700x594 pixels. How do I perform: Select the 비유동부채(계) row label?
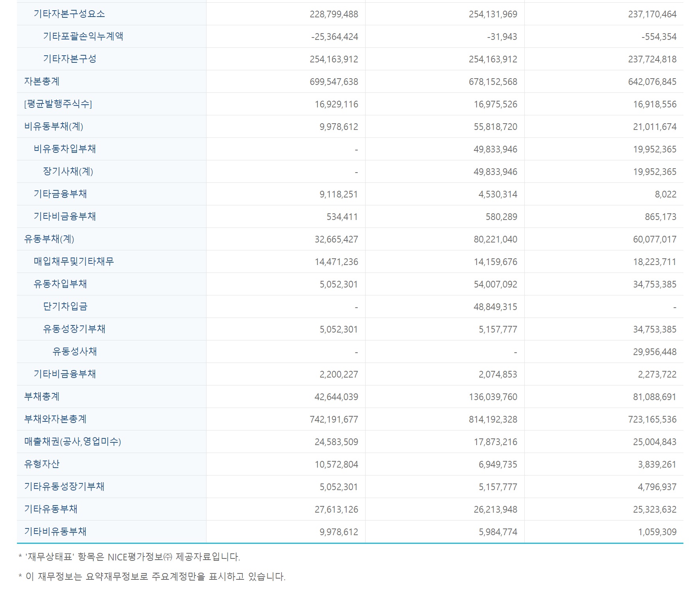tap(54, 126)
